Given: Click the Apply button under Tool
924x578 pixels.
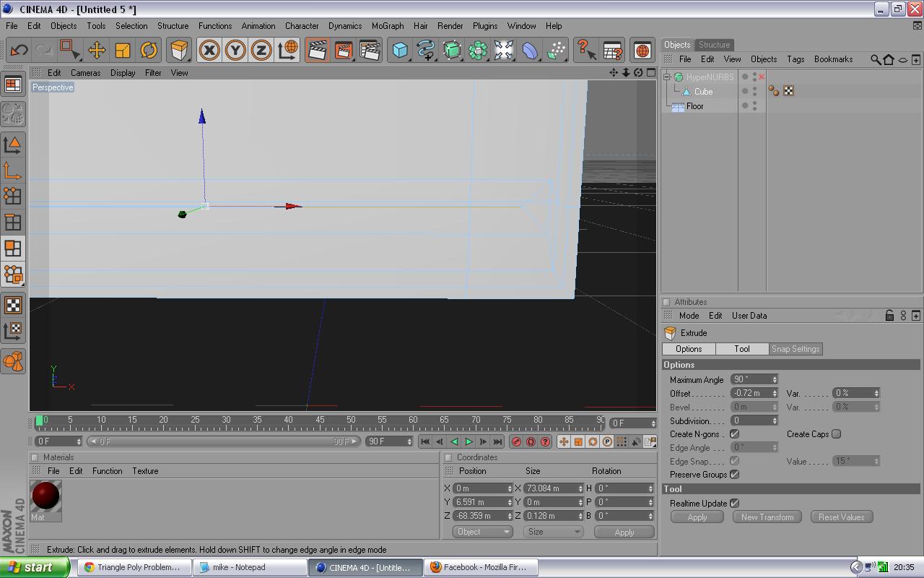Looking at the screenshot, I should coord(697,517).
